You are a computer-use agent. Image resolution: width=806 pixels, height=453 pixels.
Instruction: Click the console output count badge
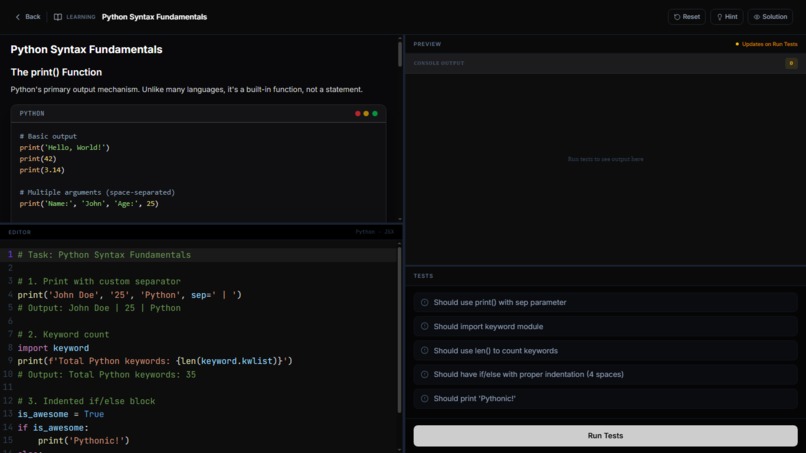(791, 63)
